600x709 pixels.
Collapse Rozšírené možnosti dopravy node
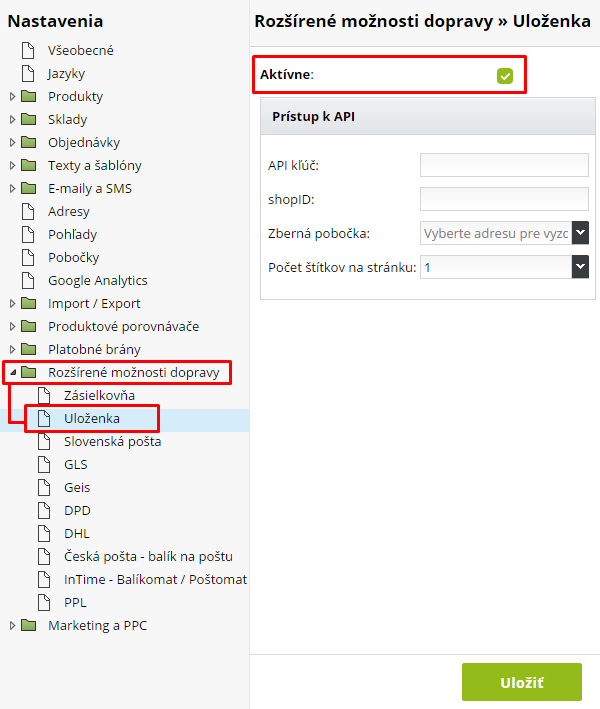tap(13, 373)
